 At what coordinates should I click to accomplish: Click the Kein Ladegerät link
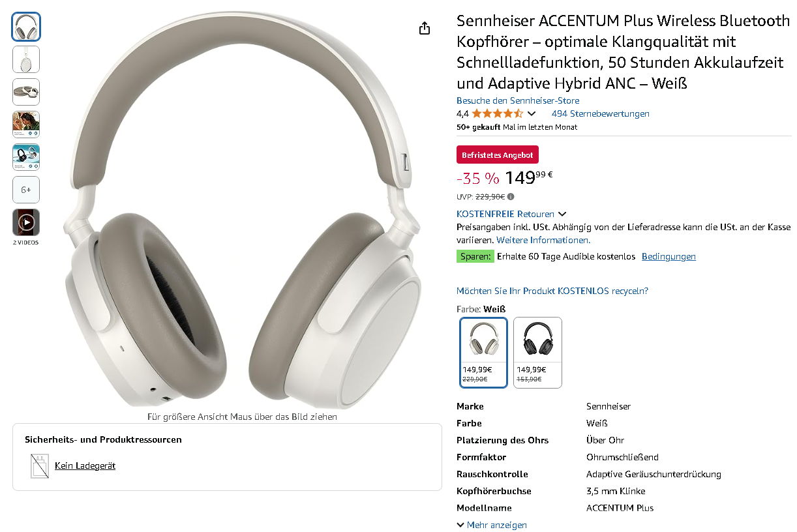point(85,465)
